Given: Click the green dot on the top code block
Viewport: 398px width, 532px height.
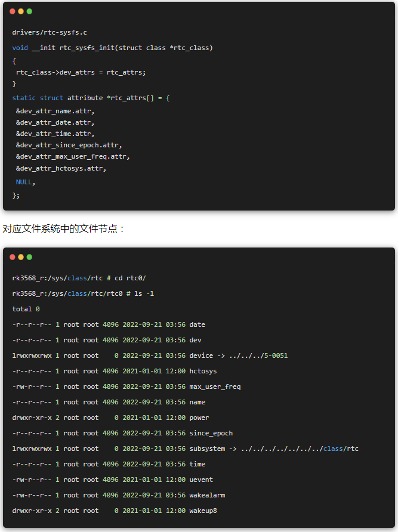Looking at the screenshot, I should (29, 11).
